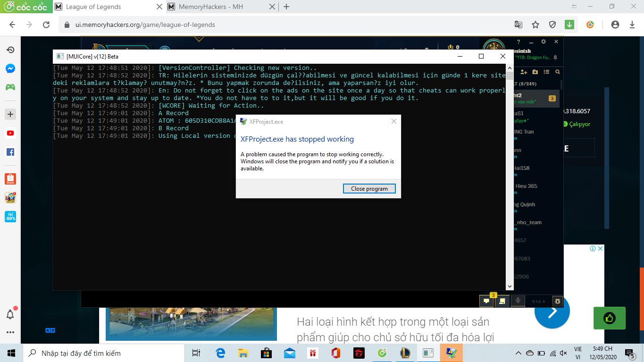Open Office from the taskbar
Image resolution: width=644 pixels, height=362 pixels.
[x=336, y=353]
